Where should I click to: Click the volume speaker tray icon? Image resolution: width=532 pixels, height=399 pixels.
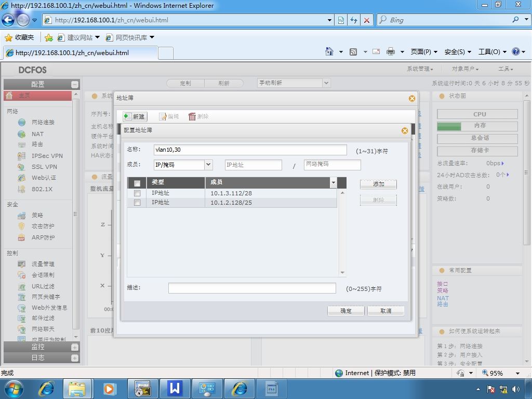(516, 389)
